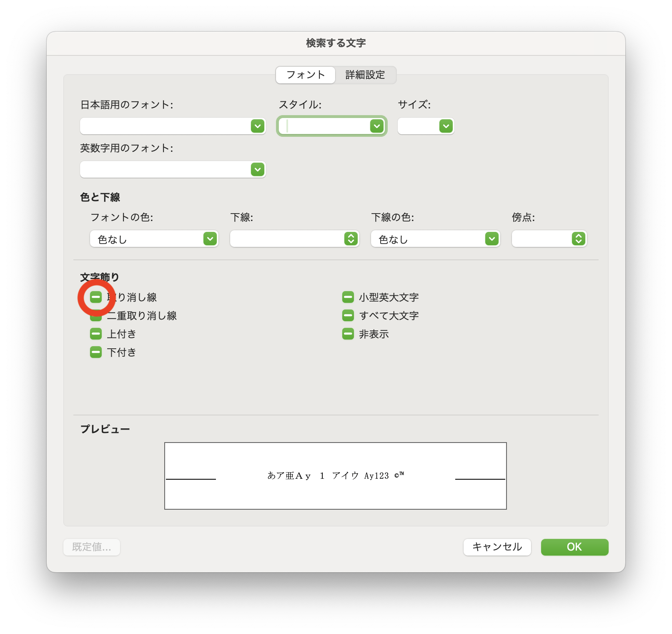Image resolution: width=672 pixels, height=634 pixels.
Task: Expand the スタイル dropdown arrow
Action: [x=377, y=126]
